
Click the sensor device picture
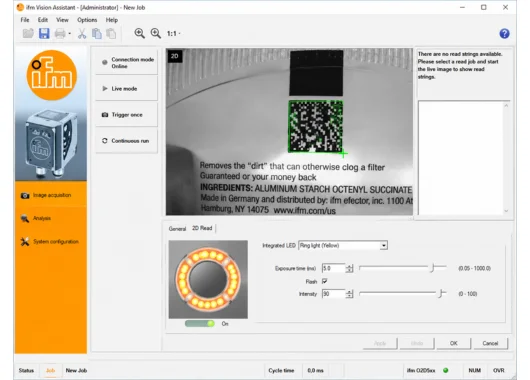pos(51,144)
